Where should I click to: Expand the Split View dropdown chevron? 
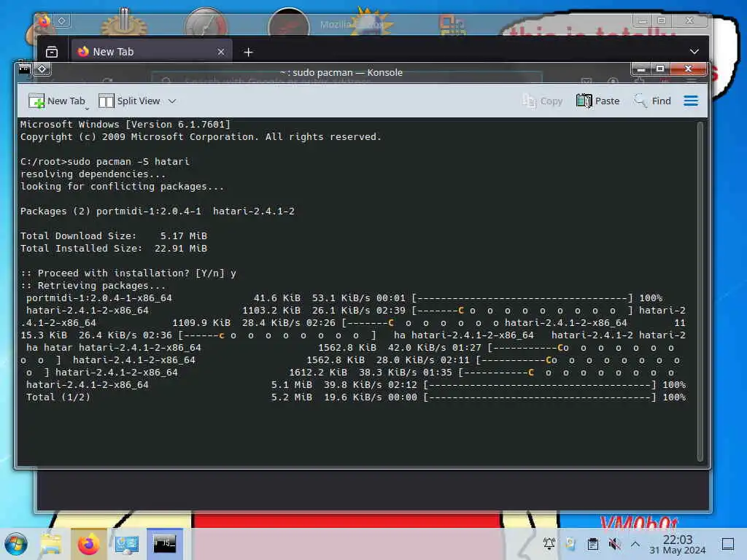[172, 101]
